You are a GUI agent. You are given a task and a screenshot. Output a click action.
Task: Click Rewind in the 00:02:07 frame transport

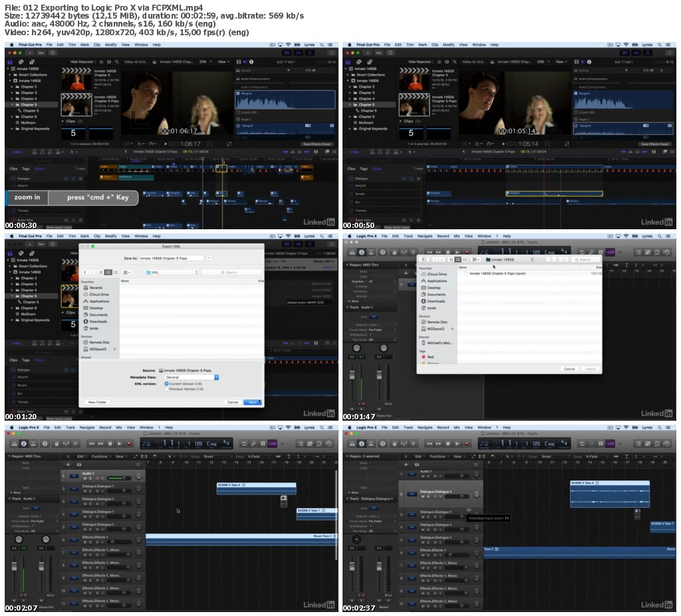click(x=91, y=444)
